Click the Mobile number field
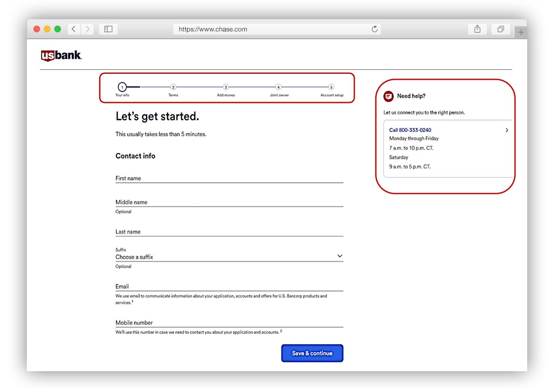554x392 pixels. coord(229,323)
